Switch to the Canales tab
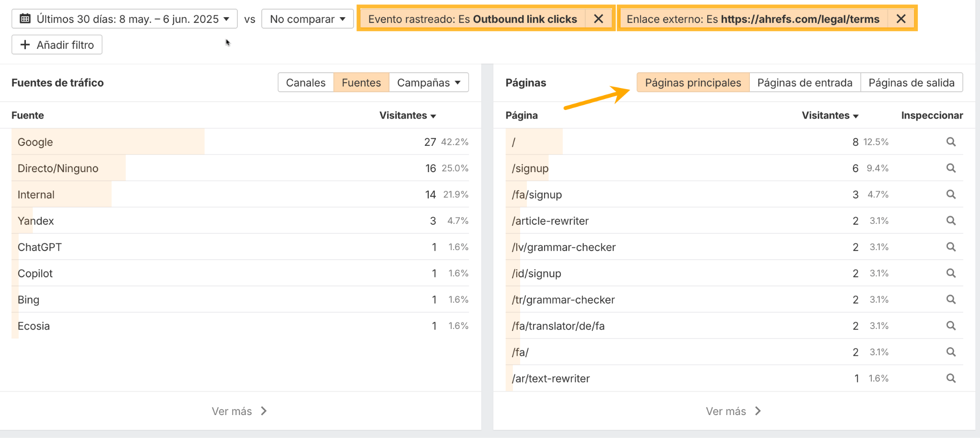The height and width of the screenshot is (438, 980). (x=305, y=82)
